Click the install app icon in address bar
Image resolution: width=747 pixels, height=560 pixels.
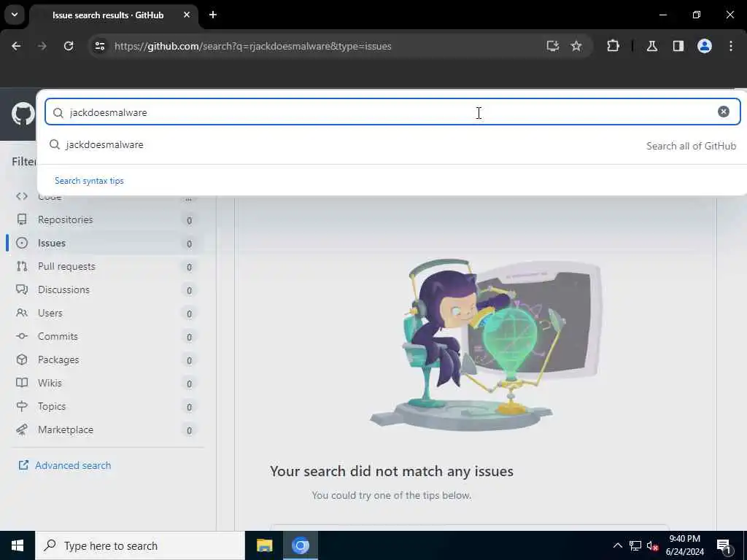[x=553, y=46]
